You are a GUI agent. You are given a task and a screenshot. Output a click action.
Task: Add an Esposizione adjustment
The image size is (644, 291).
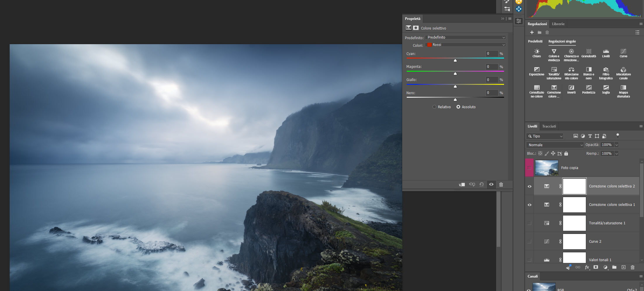pos(536,71)
